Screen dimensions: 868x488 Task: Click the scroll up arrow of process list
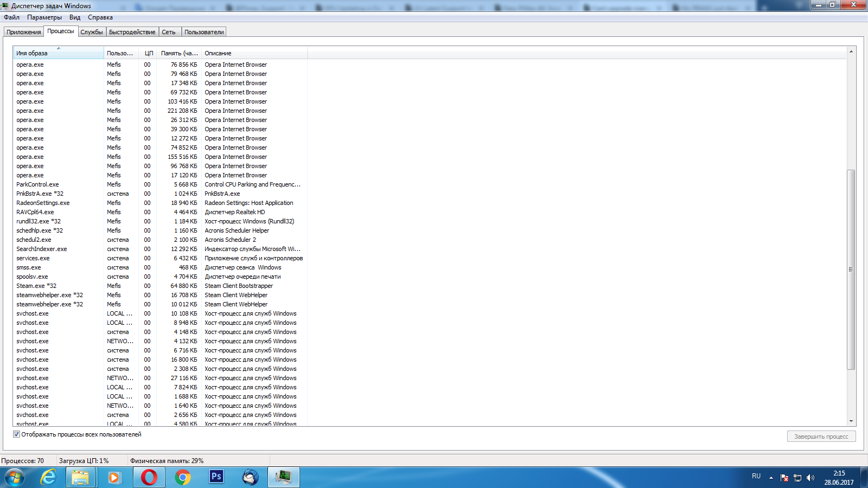pos(851,52)
